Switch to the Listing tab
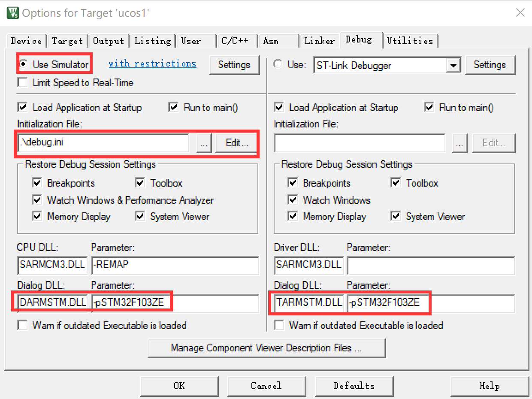This screenshot has height=399, width=532. [x=153, y=41]
